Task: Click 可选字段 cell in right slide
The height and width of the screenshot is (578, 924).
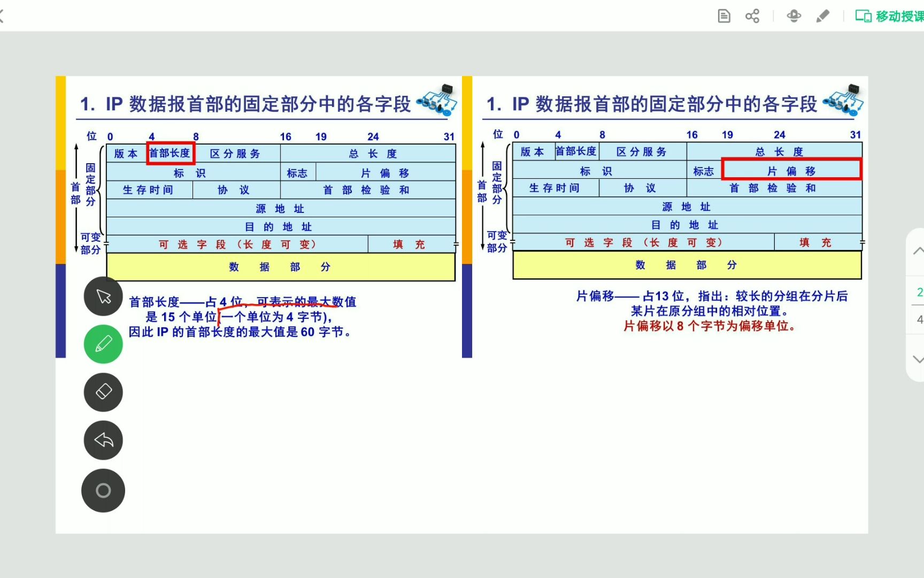Action: [x=644, y=242]
